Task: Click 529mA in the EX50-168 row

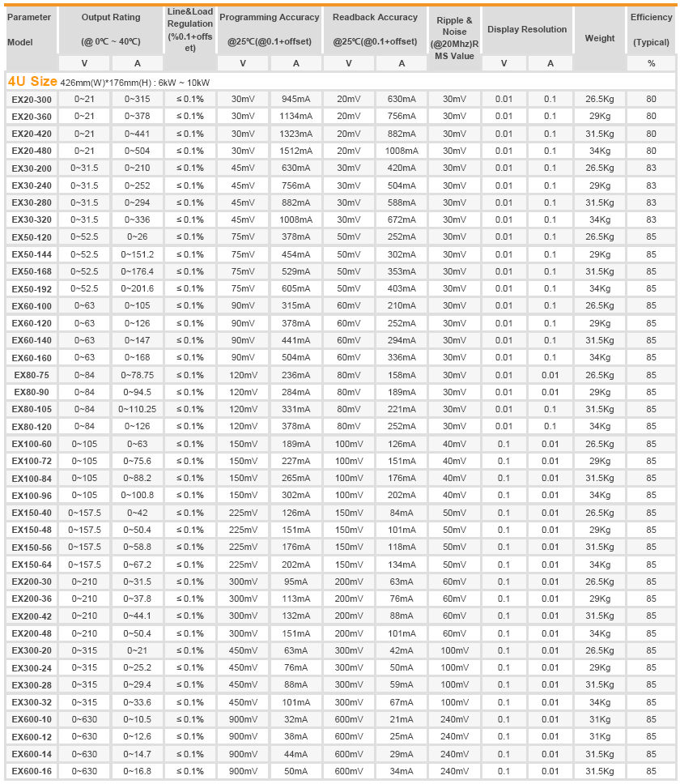Action: coord(295,271)
